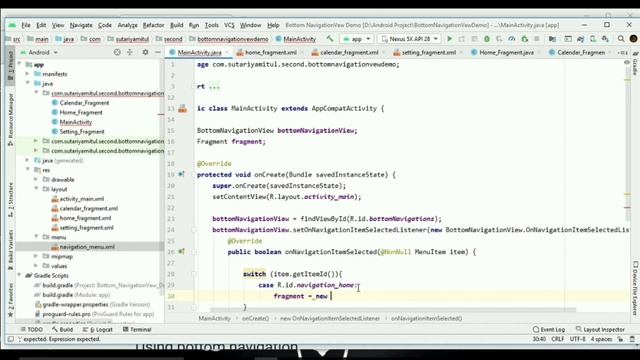Viewport: 640px width, 360px height.
Task: Run the app with the green play icon
Action: point(449,39)
